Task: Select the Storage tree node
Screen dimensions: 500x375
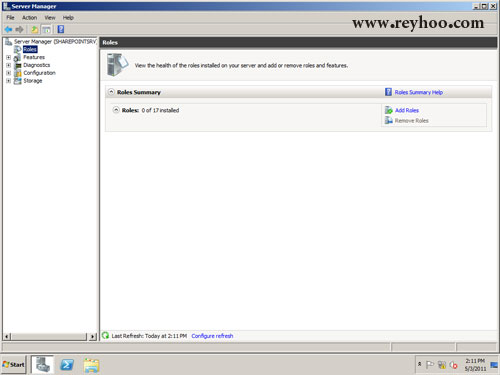Action: click(33, 81)
